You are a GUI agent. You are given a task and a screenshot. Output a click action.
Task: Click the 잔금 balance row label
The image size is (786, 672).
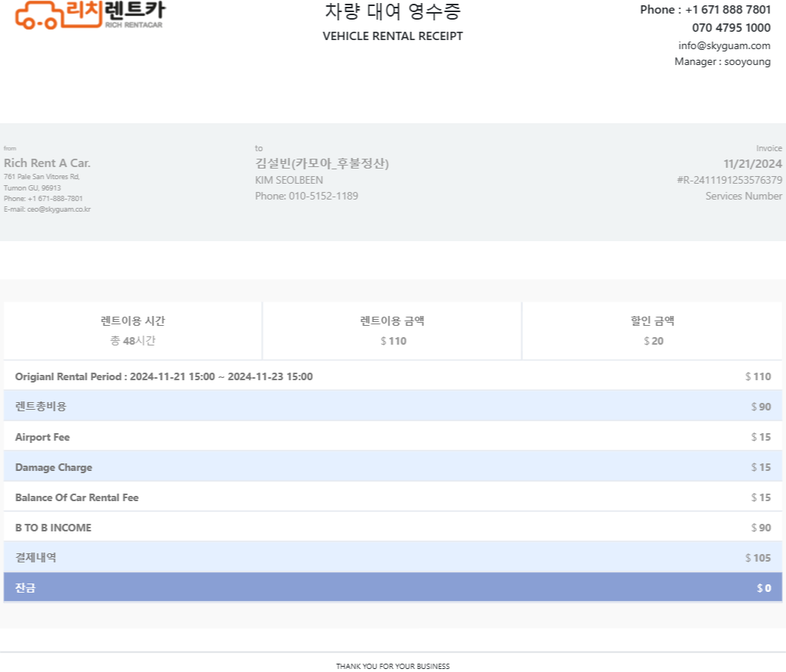point(25,588)
